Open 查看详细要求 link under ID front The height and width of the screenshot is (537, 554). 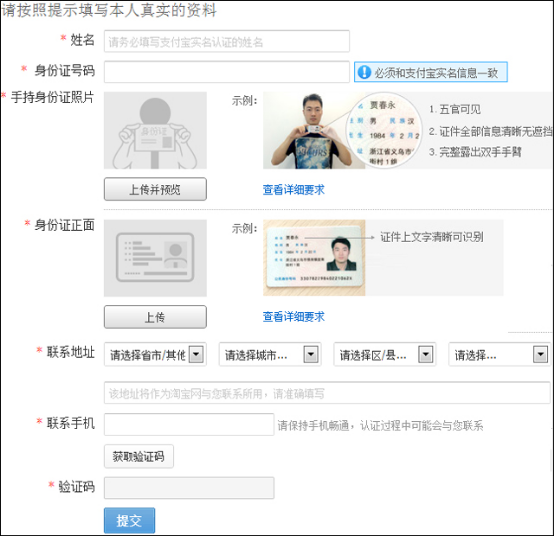[x=293, y=317]
